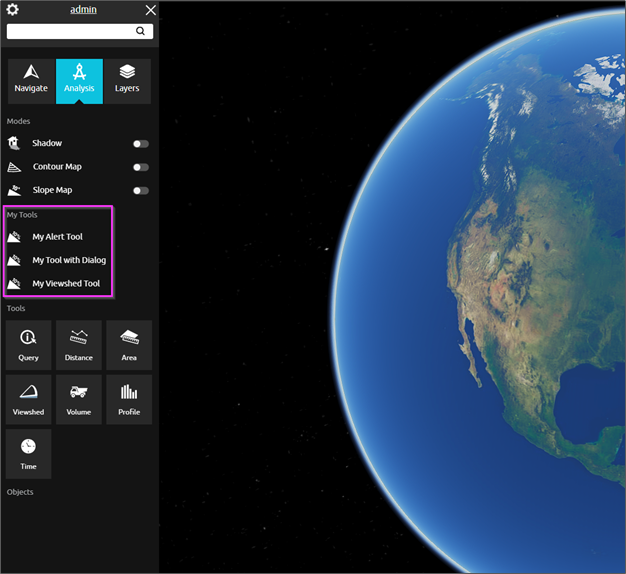Focus the search input field
This screenshot has width=626, height=574.
[x=80, y=31]
